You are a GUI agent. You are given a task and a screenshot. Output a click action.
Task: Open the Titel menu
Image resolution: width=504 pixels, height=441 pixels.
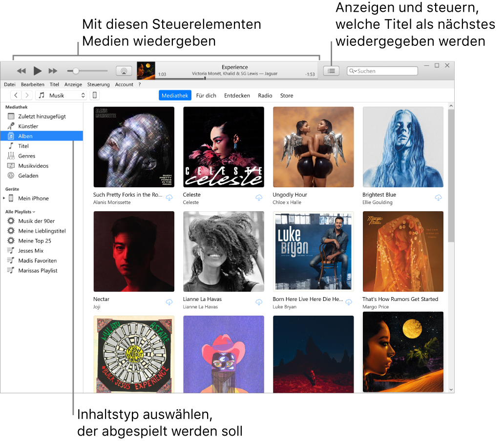click(x=54, y=84)
